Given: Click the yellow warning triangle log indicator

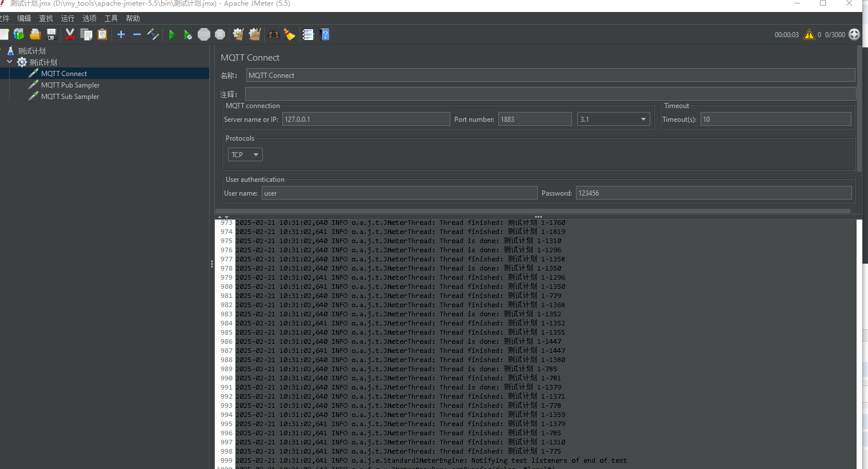Looking at the screenshot, I should [x=809, y=34].
